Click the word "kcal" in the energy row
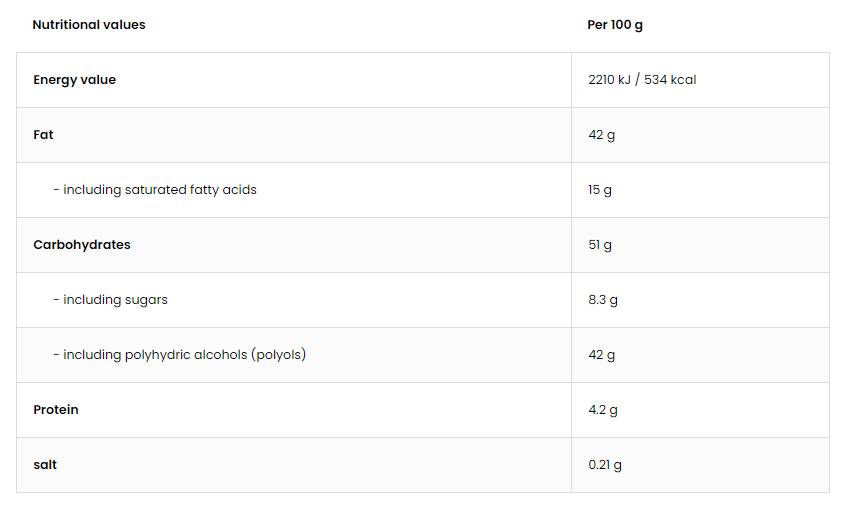 tap(684, 80)
